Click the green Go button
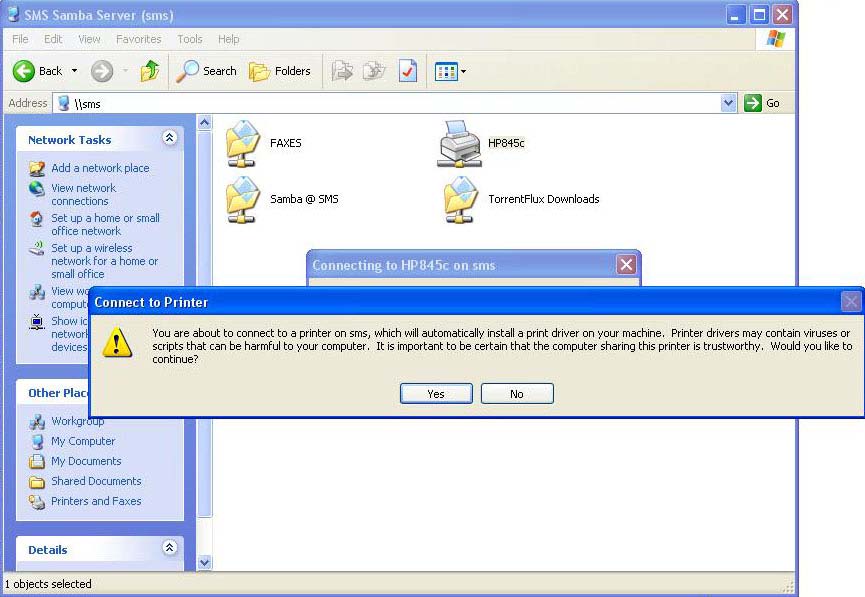This screenshot has height=597, width=865. point(761,103)
